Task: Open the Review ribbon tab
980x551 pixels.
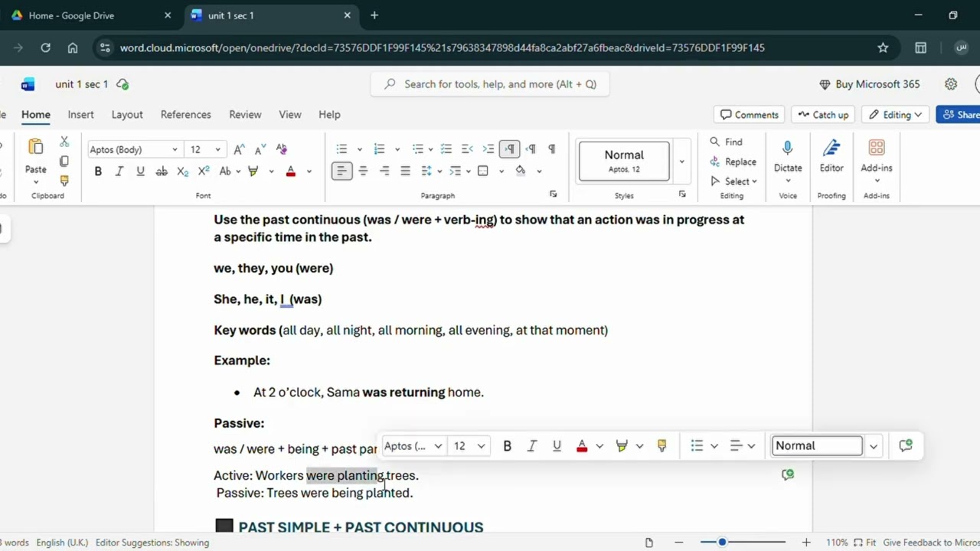Action: (x=245, y=115)
